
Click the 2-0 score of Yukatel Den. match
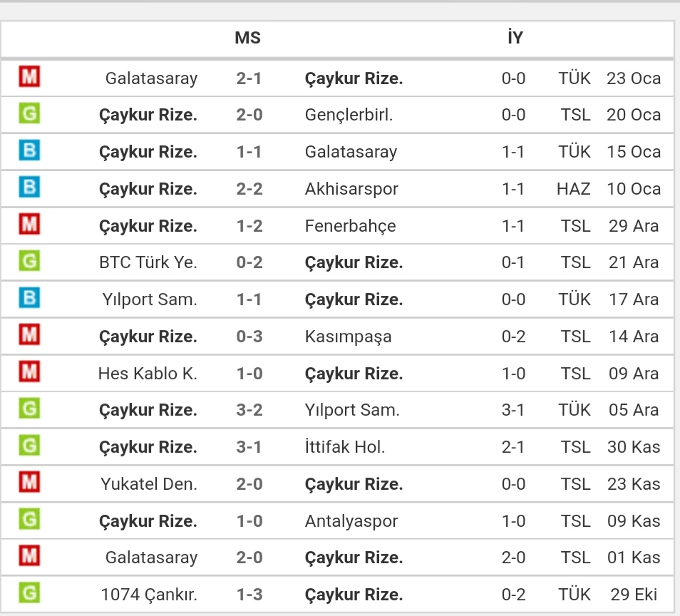point(249,483)
